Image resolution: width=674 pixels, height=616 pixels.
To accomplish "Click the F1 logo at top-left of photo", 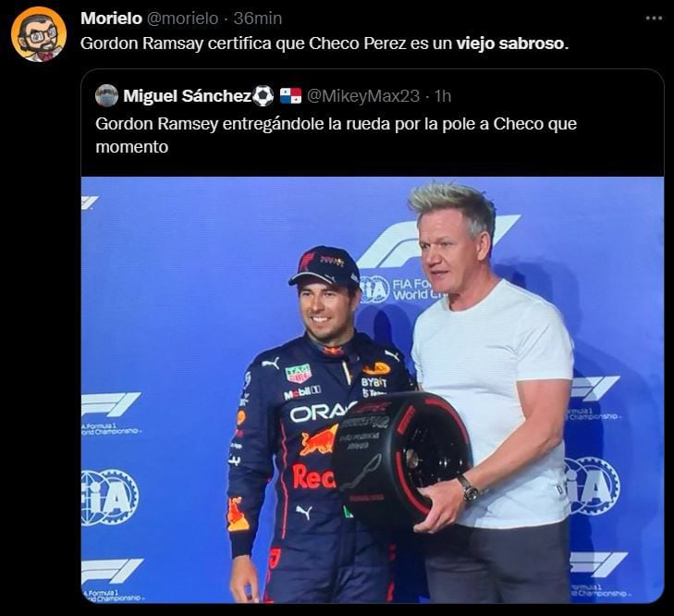I will point(90,203).
